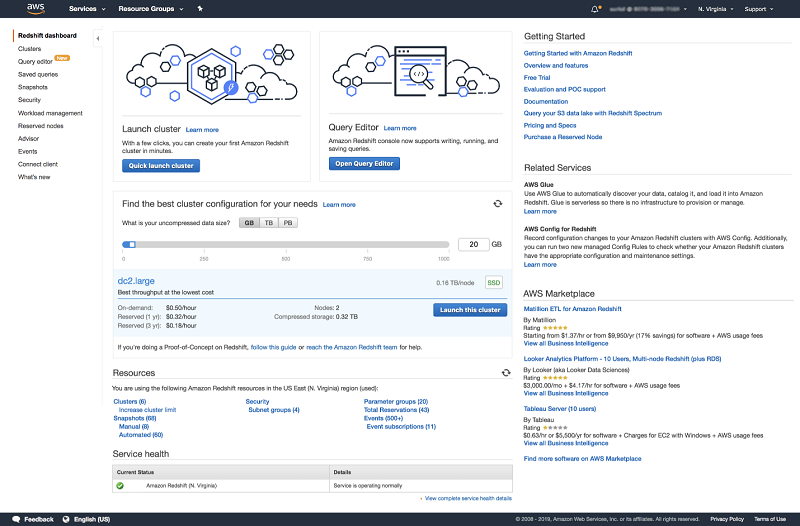Click the language globe icon
The width and height of the screenshot is (800, 526).
[x=66, y=519]
